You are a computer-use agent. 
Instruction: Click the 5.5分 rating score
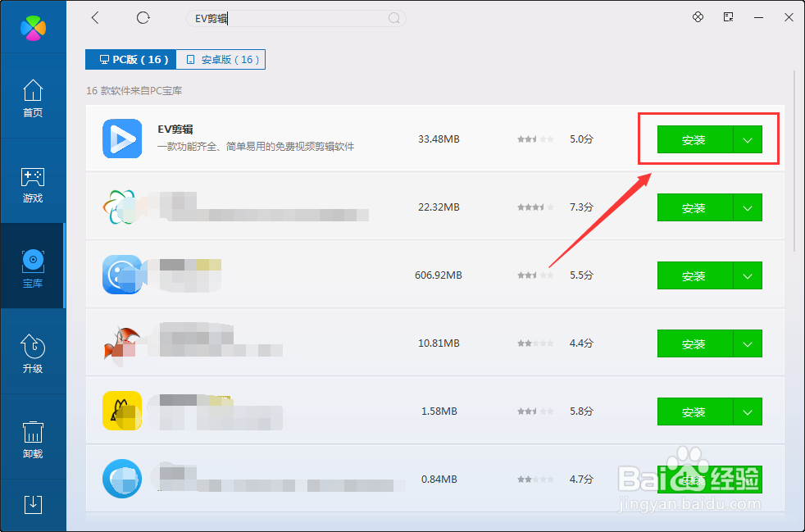581,275
